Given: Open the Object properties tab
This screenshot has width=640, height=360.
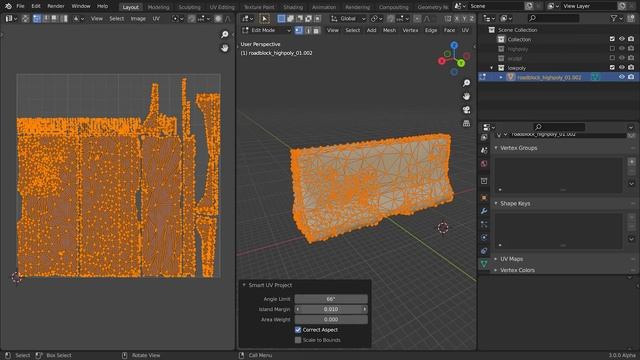Looking at the screenshot, I should pos(484,198).
